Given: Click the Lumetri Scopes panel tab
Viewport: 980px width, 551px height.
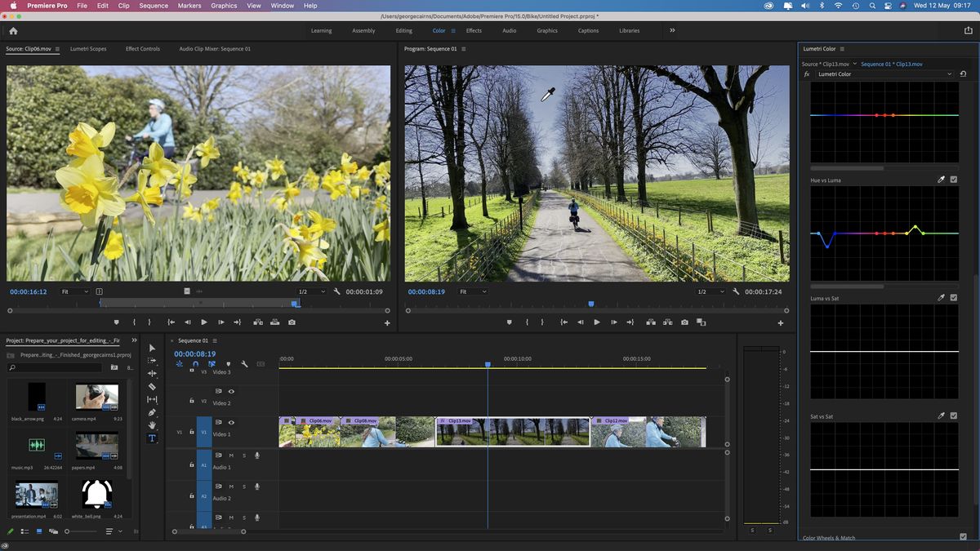Looking at the screenshot, I should (87, 48).
